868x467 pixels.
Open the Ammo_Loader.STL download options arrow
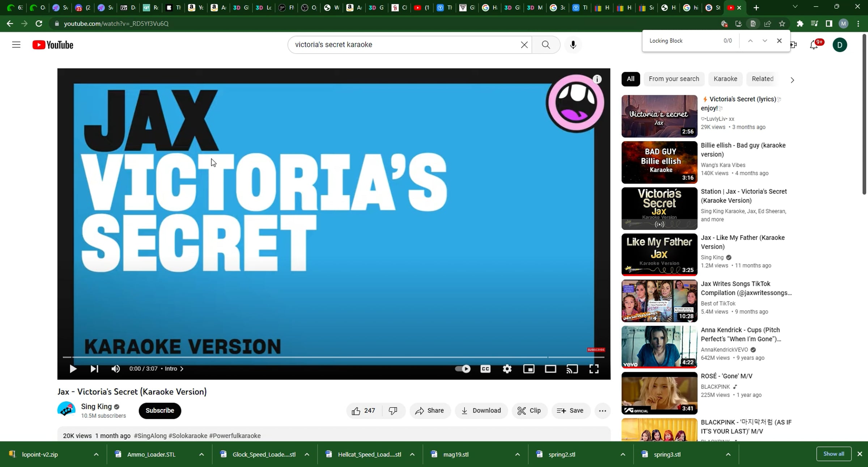click(201, 454)
